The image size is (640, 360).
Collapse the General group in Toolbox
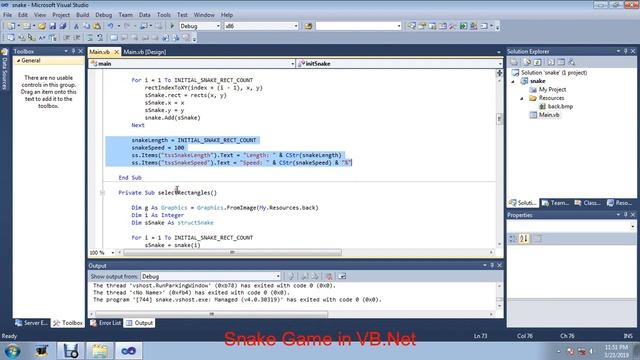pos(18,60)
